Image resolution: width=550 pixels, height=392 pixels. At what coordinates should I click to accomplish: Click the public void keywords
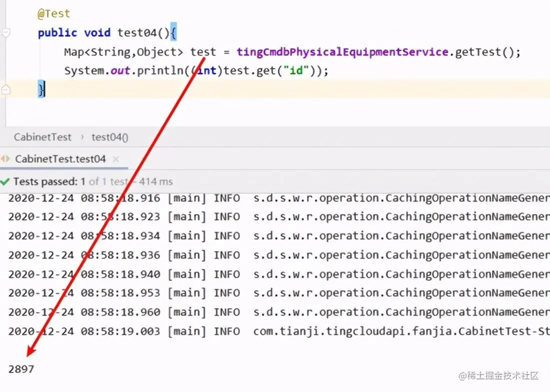click(x=74, y=32)
